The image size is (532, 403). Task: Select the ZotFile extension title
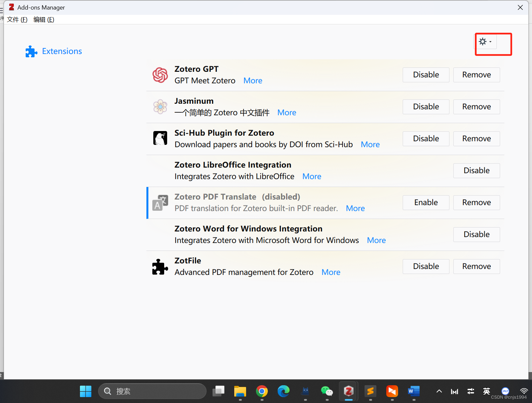pyautogui.click(x=188, y=261)
